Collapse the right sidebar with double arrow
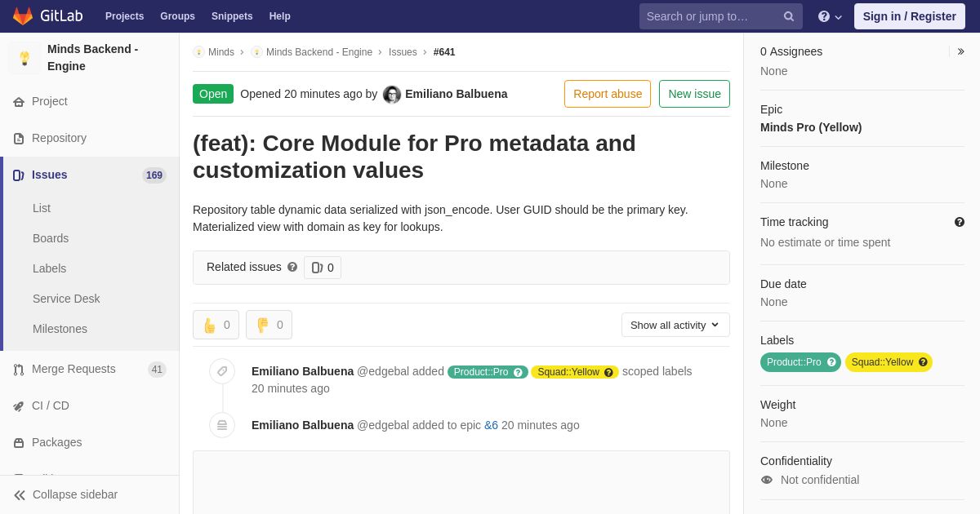The width and height of the screenshot is (980, 514). coord(960,51)
